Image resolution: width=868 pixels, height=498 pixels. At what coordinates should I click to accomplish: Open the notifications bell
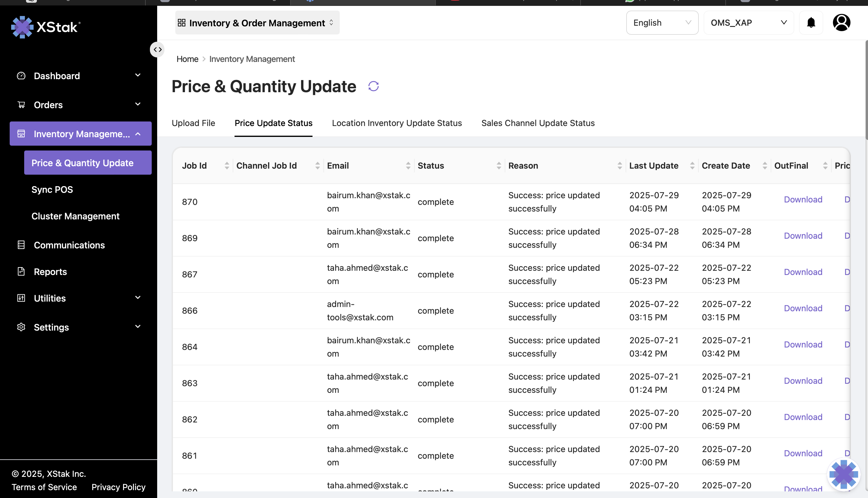click(811, 23)
